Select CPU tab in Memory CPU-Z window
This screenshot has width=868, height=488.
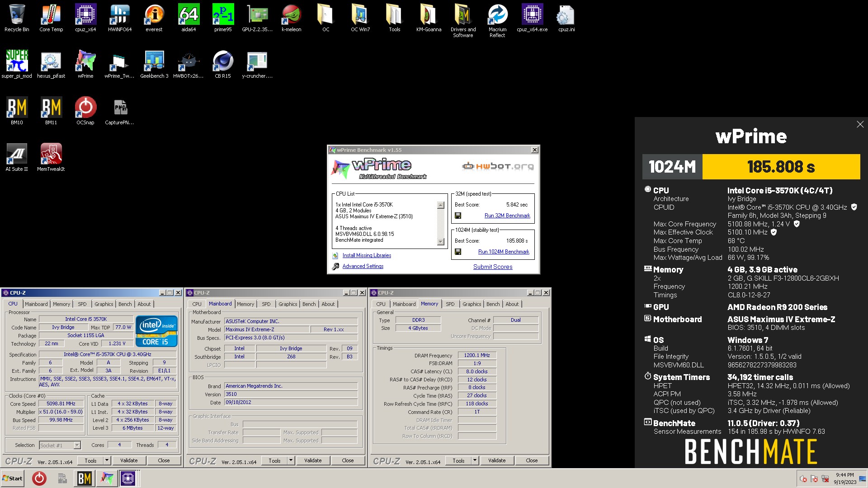(x=381, y=304)
